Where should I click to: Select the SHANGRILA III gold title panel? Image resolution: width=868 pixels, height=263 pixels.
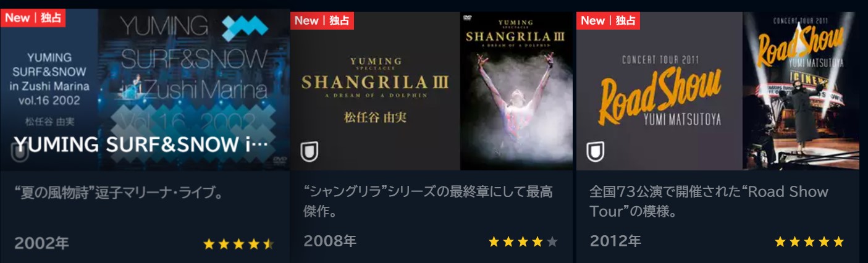[x=375, y=91]
